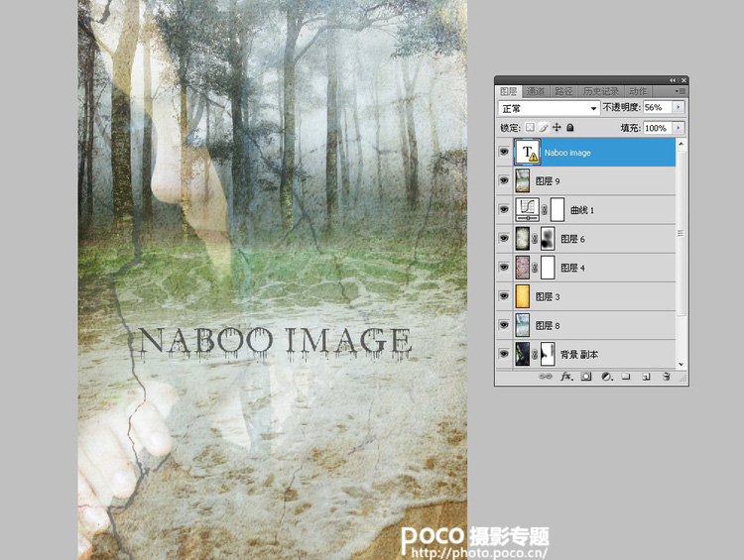Click the link layers icon
This screenshot has width=744, height=560.
(x=546, y=378)
